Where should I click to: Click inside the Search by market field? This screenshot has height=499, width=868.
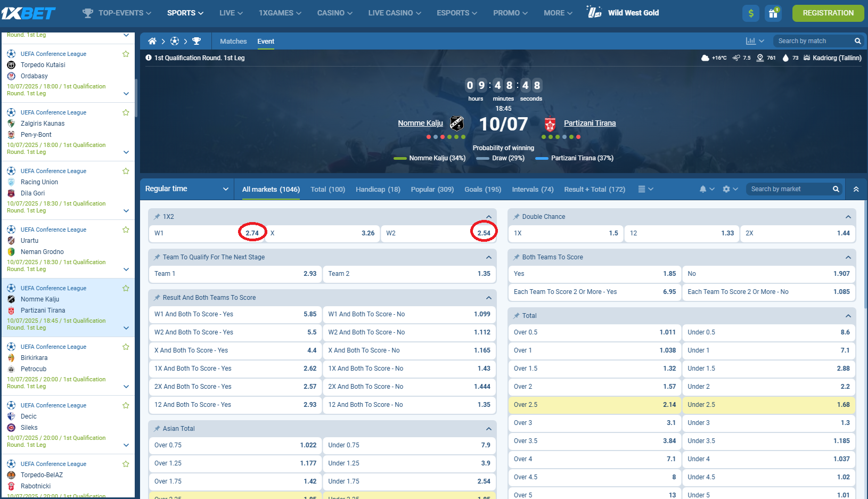(788, 189)
